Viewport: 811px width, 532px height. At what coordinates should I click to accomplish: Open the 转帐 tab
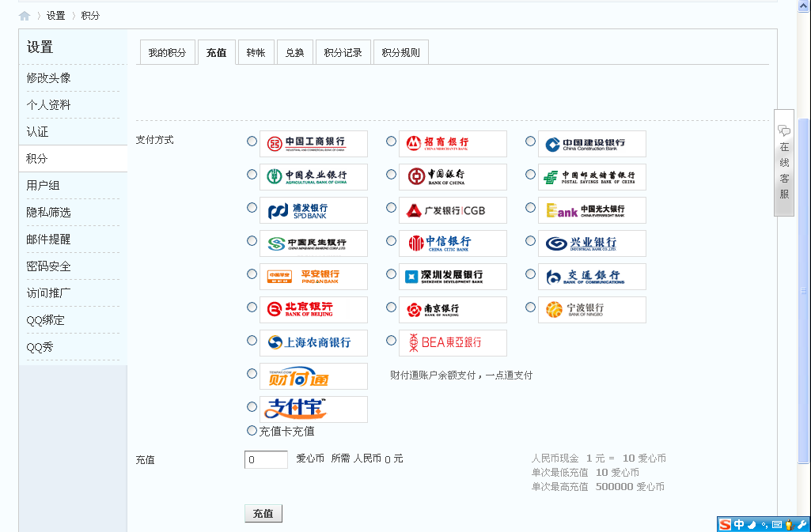(x=256, y=52)
